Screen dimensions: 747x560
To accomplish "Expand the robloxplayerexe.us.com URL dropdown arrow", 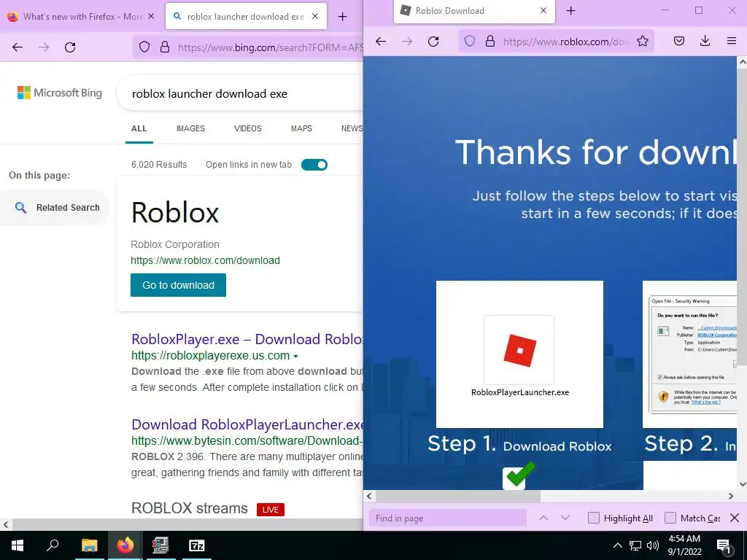I will pyautogui.click(x=296, y=356).
